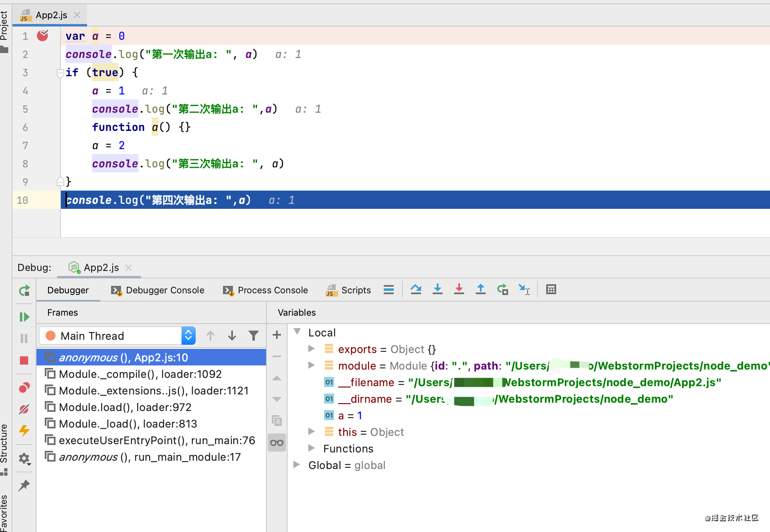Viewport: 770px width, 532px height.
Task: Select frame Module._extensions..js loader:1121
Action: pyautogui.click(x=151, y=390)
